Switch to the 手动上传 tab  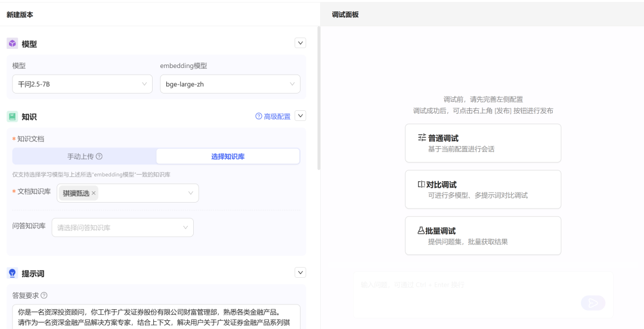(x=85, y=157)
